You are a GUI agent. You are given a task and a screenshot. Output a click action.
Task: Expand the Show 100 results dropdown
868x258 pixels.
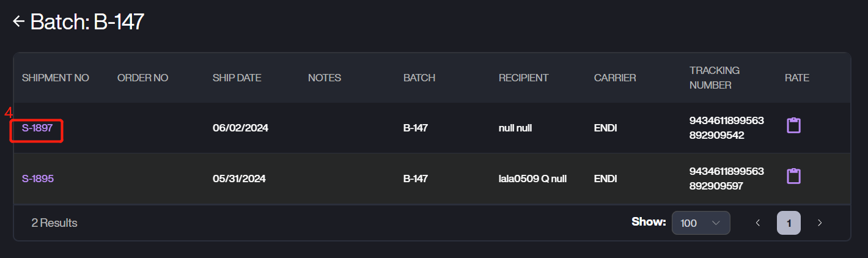[701, 223]
